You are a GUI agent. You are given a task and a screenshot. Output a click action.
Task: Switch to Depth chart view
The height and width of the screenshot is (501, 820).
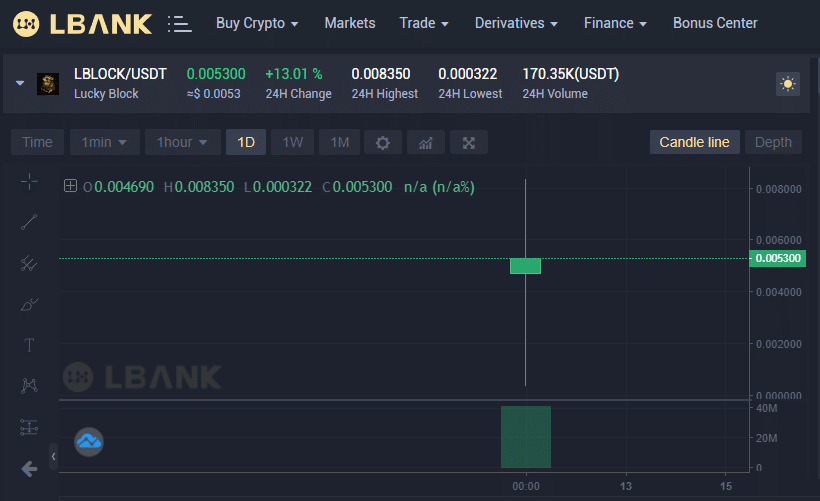(x=773, y=142)
